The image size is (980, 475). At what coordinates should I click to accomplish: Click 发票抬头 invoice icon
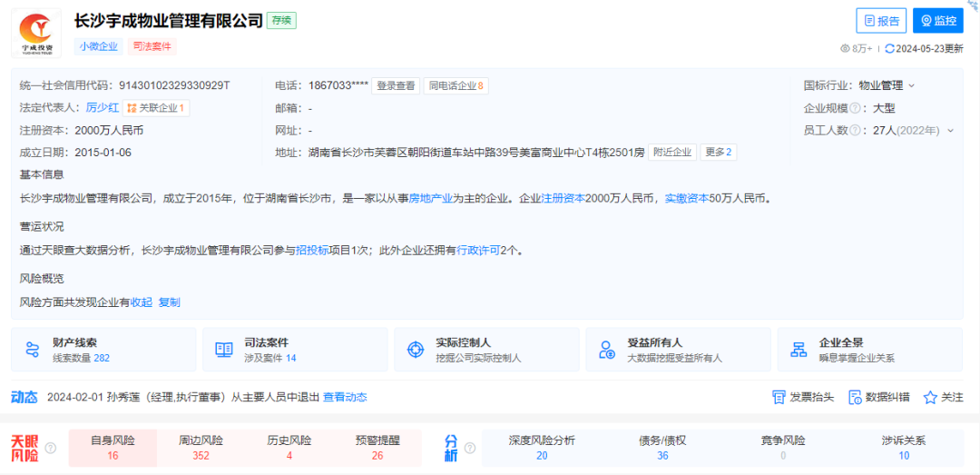779,398
